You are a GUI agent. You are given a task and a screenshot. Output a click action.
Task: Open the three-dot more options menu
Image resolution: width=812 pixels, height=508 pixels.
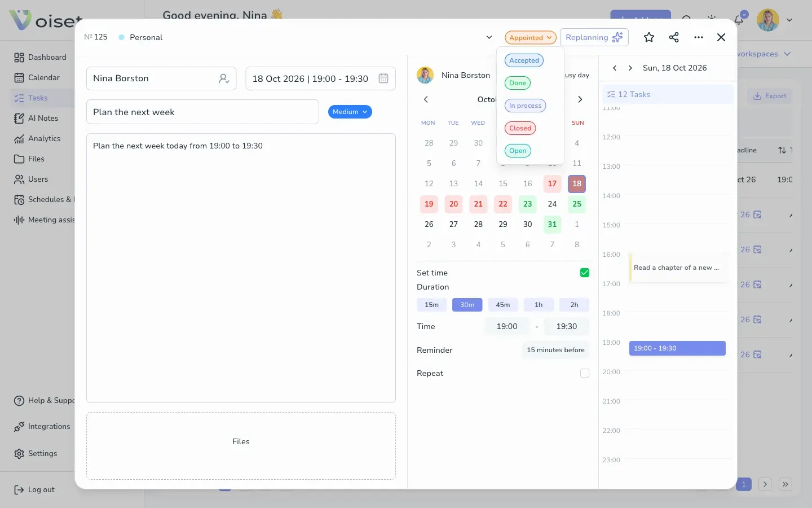[699, 37]
